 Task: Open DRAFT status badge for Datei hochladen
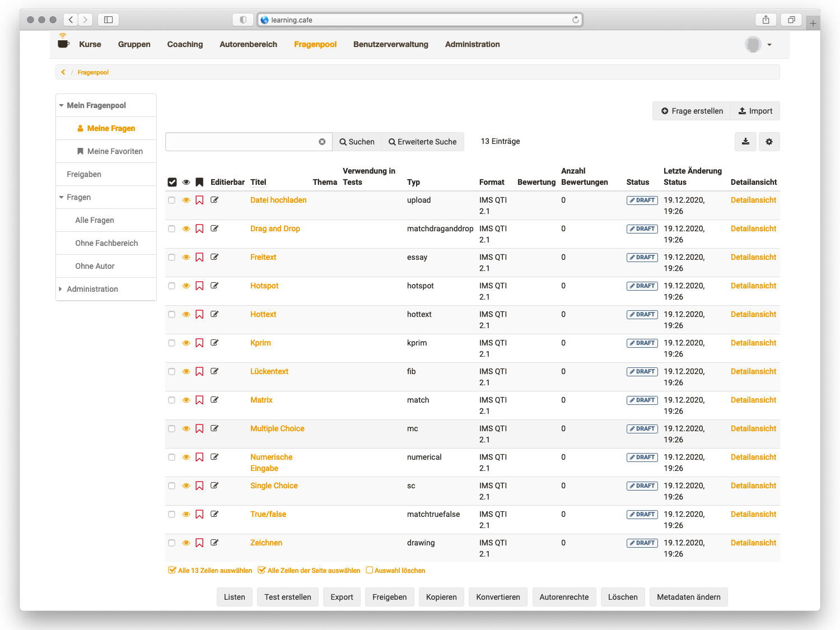tap(642, 200)
